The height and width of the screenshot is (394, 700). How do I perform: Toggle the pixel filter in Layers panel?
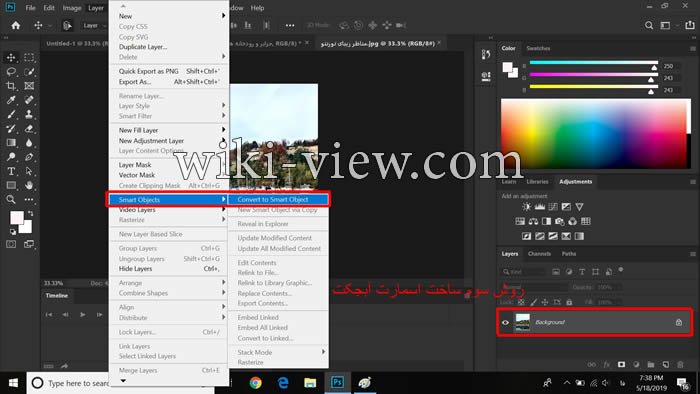click(556, 271)
